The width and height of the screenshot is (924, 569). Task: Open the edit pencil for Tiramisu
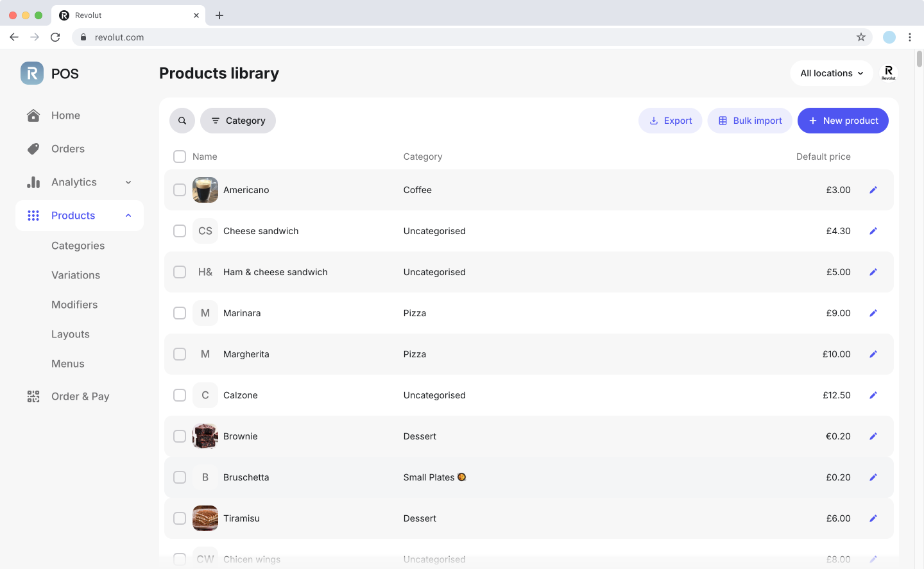[873, 518]
